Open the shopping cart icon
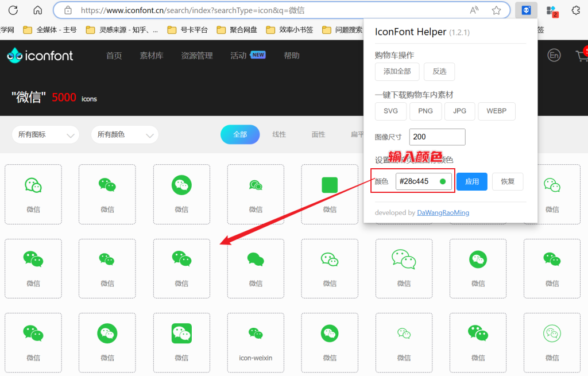Screen dimensions: 588x376 point(583,55)
